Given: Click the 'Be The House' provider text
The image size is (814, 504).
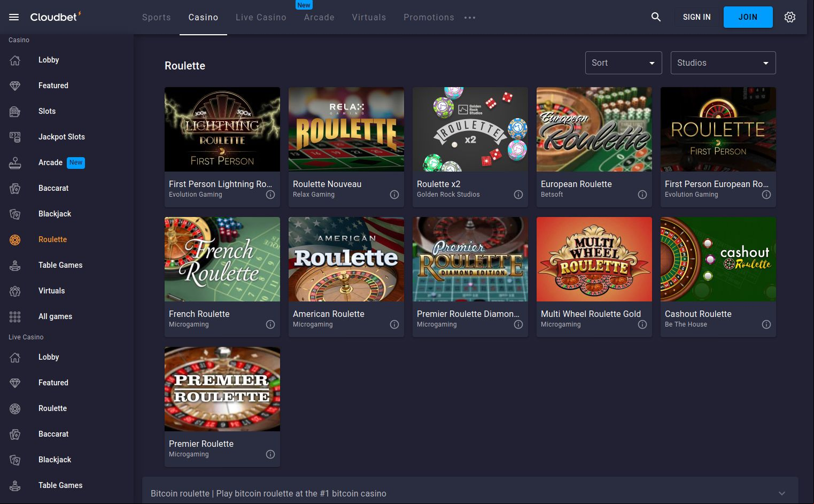Looking at the screenshot, I should tap(686, 324).
